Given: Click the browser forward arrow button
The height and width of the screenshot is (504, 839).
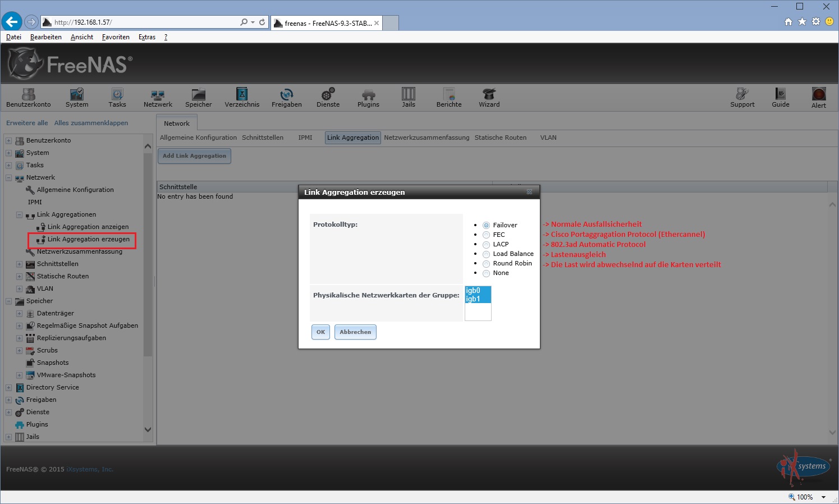Looking at the screenshot, I should (x=31, y=22).
